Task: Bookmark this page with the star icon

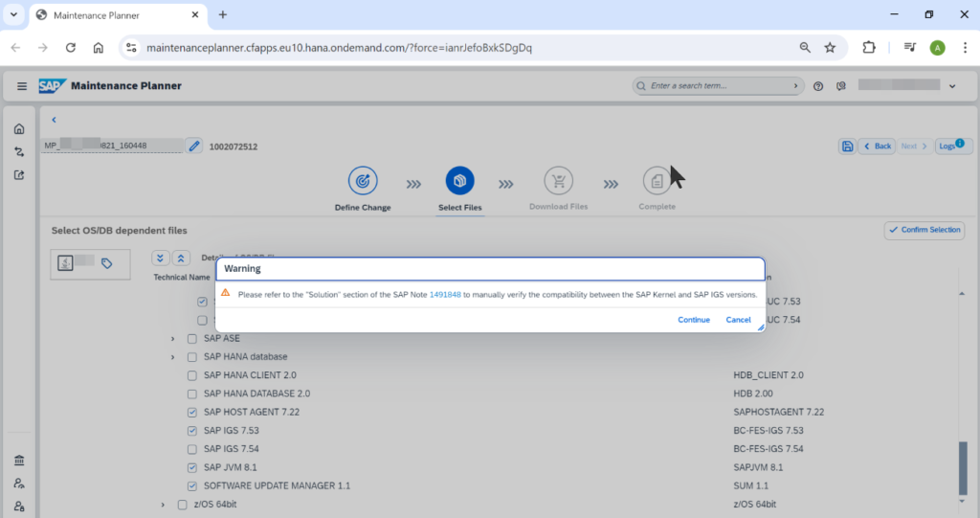Action: point(830,48)
